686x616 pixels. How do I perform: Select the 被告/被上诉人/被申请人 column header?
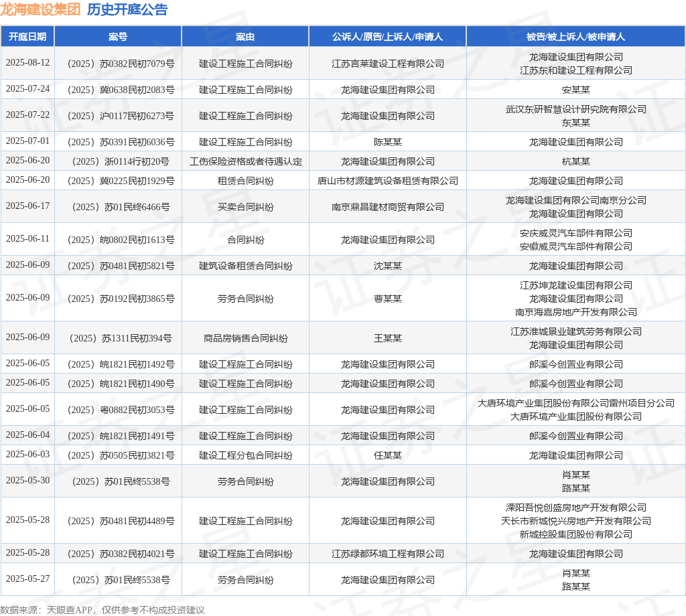coord(575,37)
